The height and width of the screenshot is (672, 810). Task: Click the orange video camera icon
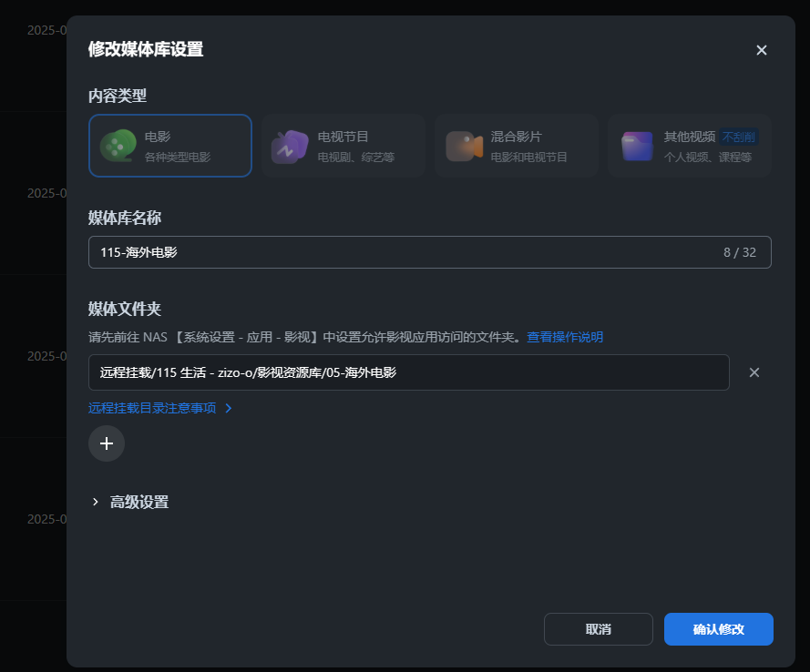pos(464,146)
